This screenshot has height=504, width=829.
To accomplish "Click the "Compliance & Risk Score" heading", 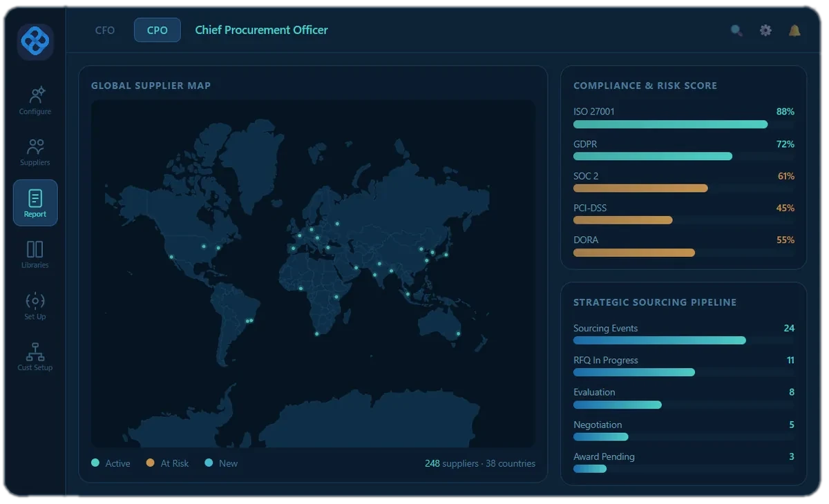I will pyautogui.click(x=645, y=86).
